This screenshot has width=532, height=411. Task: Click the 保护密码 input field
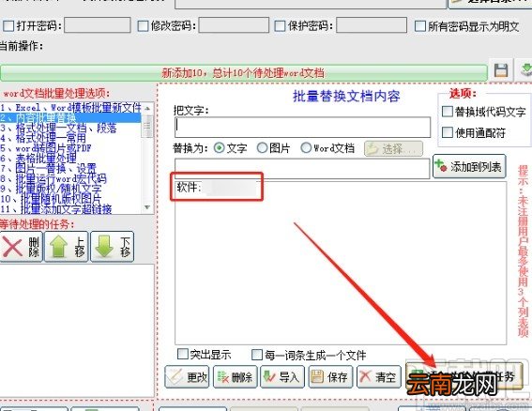372,25
